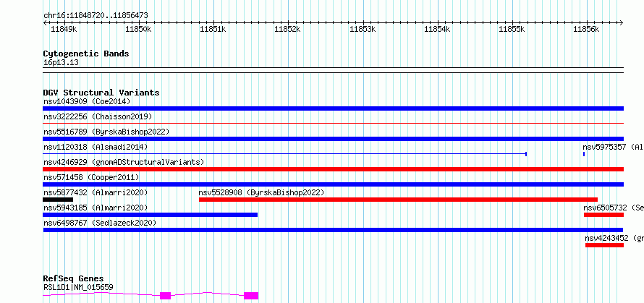Click the 11853k ruler tick label
This screenshot has height=303, width=644.
(x=363, y=29)
